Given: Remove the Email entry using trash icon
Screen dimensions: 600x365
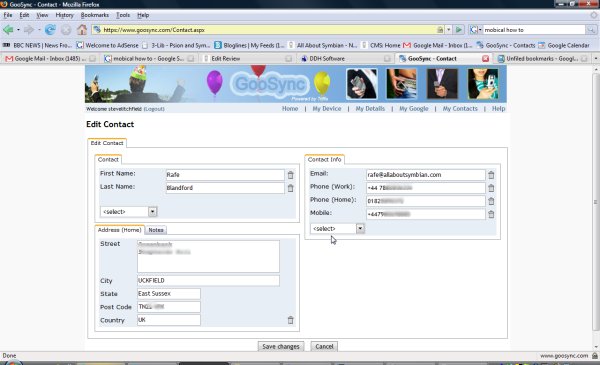Looking at the screenshot, I should [491, 175].
